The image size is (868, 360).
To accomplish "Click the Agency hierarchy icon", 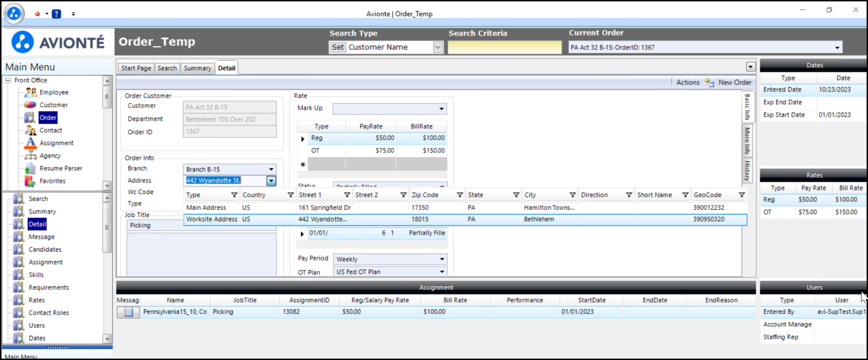I will click(x=30, y=156).
